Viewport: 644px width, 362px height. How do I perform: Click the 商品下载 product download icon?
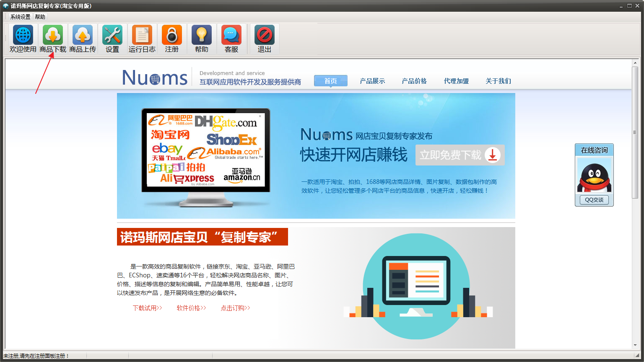click(x=53, y=35)
